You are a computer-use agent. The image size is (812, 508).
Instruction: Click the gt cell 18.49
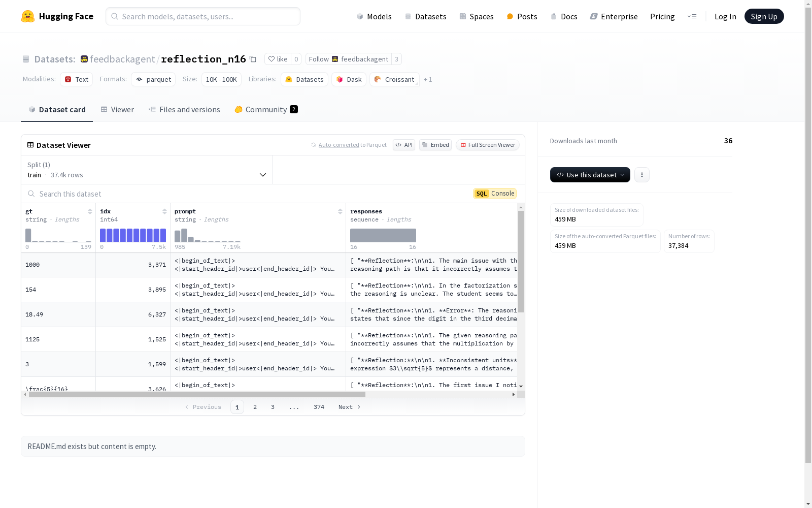(x=58, y=314)
